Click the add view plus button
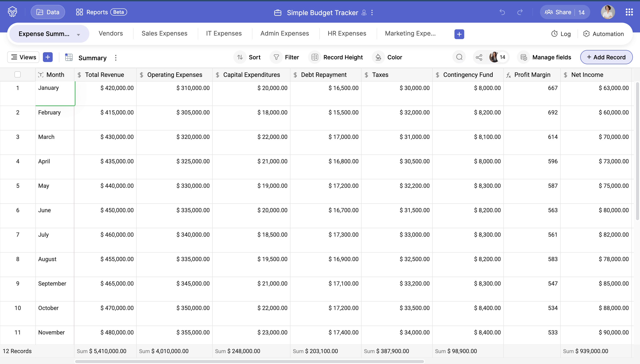 coord(48,57)
